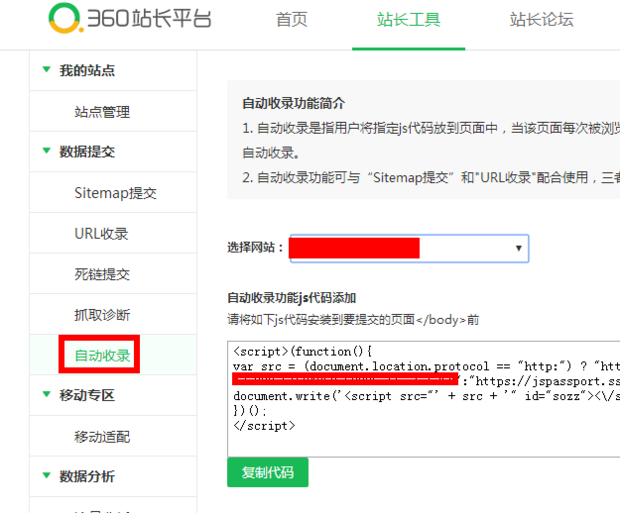620x513 pixels.
Task: Switch to the 站长工具 tab
Action: (x=408, y=19)
